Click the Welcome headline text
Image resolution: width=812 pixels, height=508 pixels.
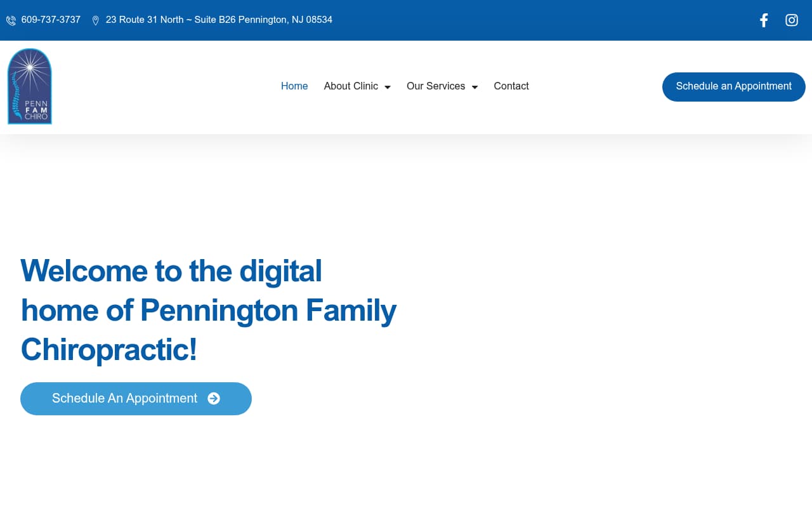[x=208, y=311]
